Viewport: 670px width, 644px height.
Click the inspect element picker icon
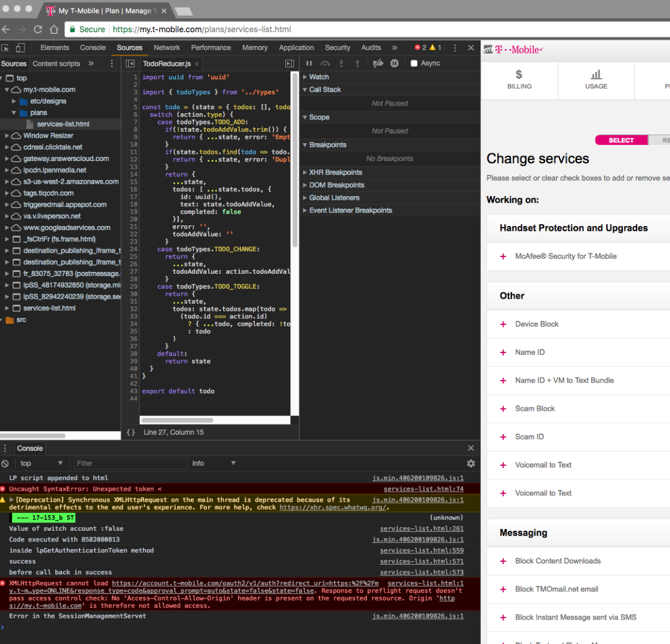click(x=5, y=48)
